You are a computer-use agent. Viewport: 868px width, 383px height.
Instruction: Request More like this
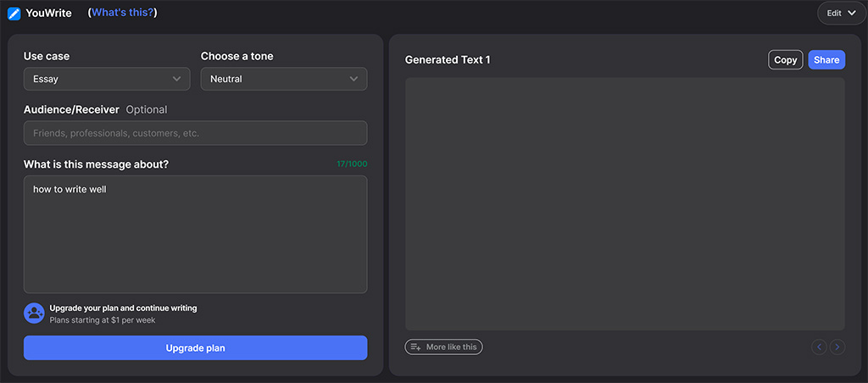point(444,347)
